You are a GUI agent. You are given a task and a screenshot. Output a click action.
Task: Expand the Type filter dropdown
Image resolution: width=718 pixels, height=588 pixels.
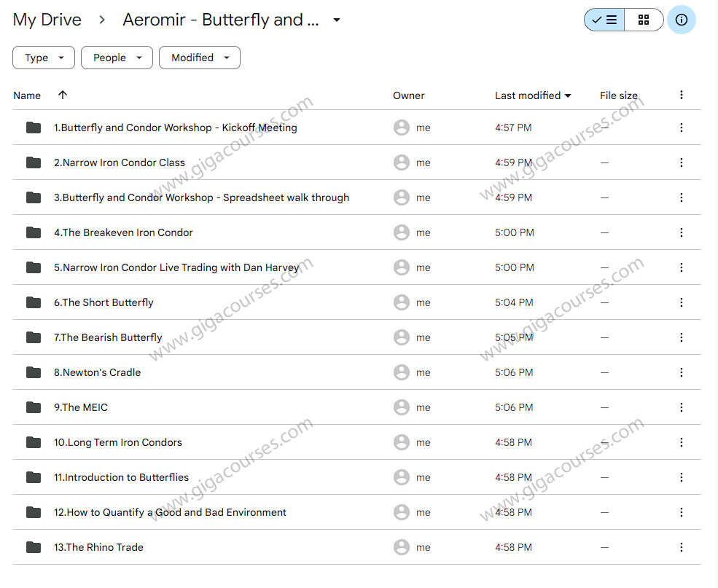pos(44,58)
